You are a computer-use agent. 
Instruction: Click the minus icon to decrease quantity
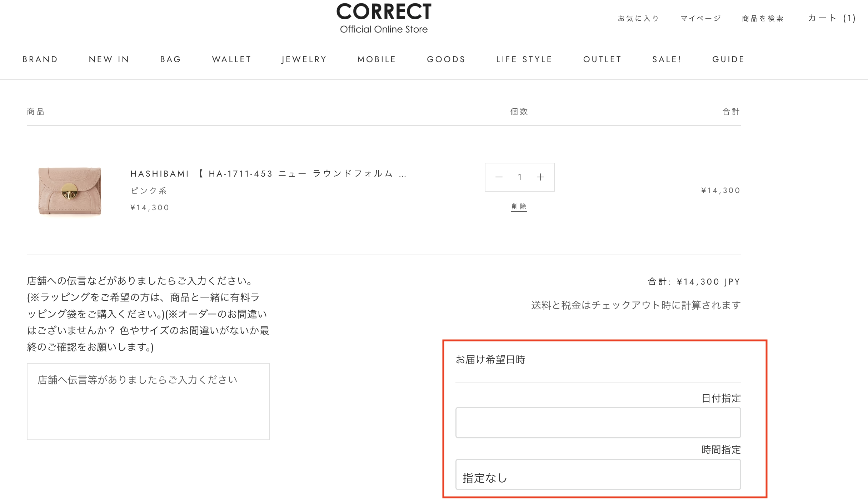(499, 177)
